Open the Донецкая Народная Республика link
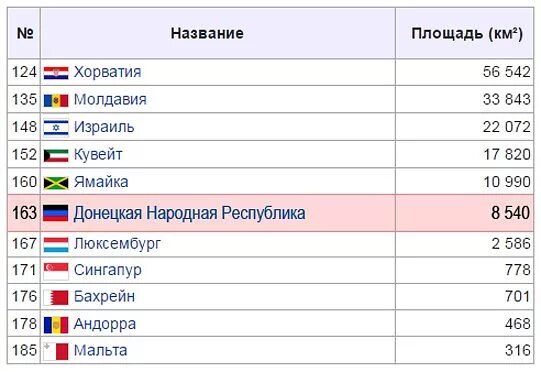 (189, 213)
